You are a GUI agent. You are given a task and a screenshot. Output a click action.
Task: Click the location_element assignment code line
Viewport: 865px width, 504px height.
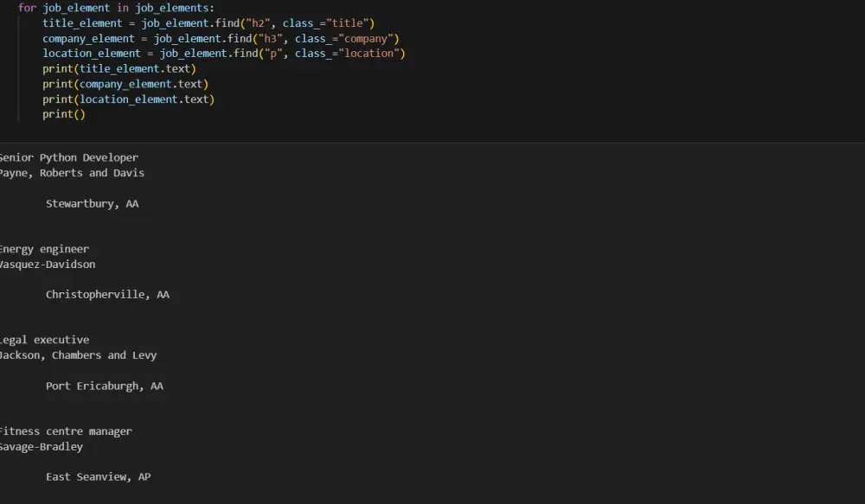pos(224,54)
